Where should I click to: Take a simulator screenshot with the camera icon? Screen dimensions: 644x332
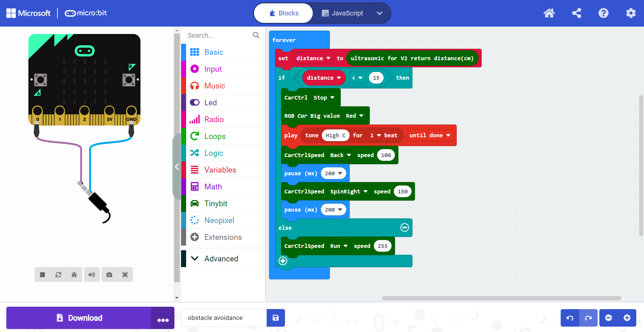point(109,275)
